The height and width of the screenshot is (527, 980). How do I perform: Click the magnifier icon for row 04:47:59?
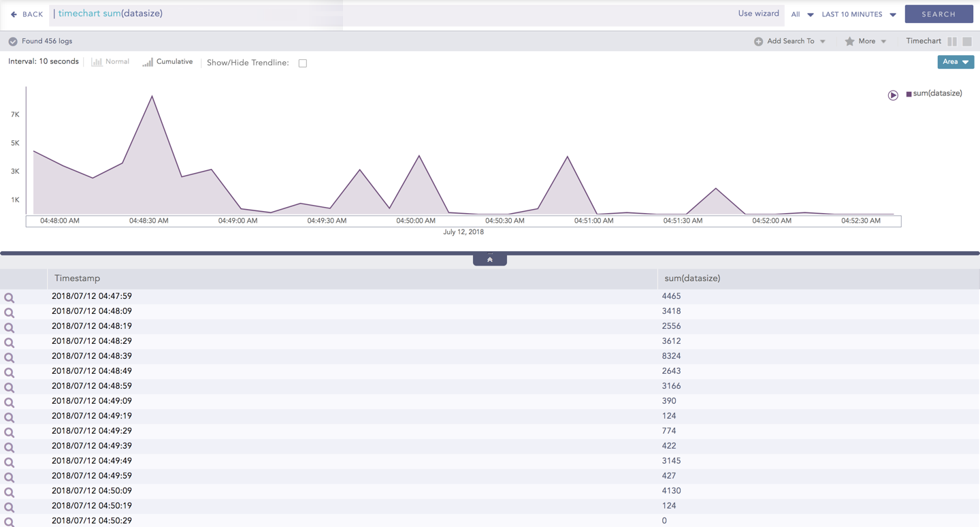[x=10, y=298]
